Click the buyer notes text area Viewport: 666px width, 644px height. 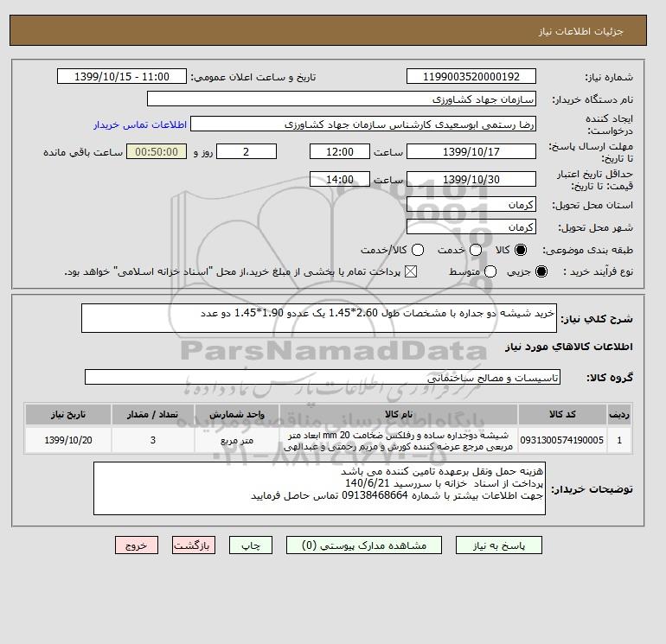[319, 488]
